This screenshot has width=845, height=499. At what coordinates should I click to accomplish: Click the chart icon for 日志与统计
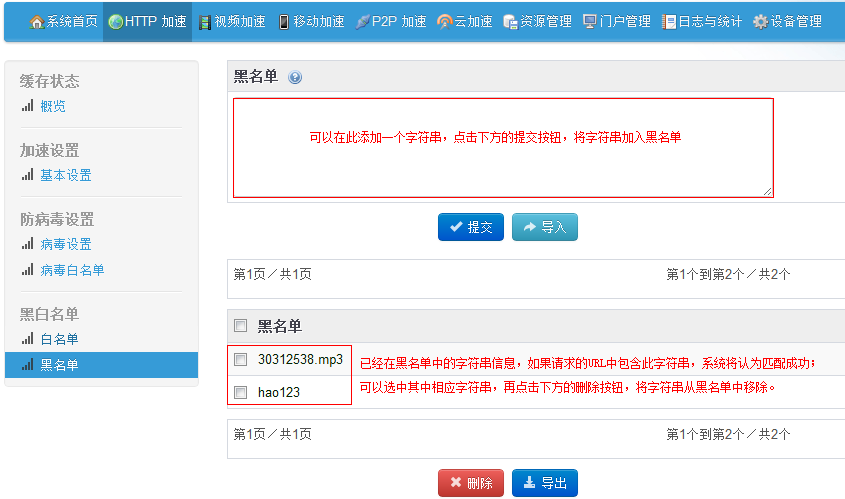click(x=669, y=22)
